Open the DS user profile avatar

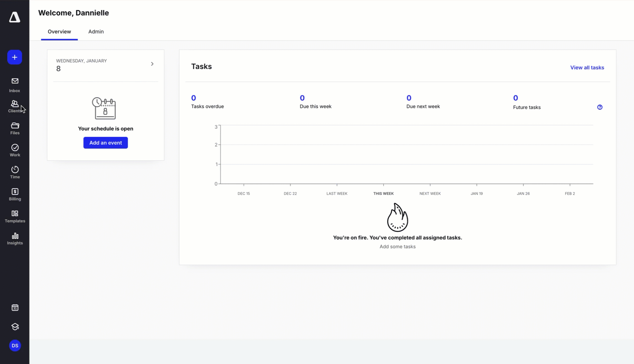click(x=15, y=346)
